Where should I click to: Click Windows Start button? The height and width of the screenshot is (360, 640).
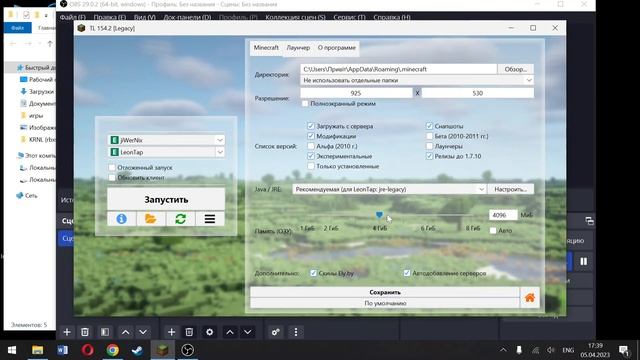click(x=12, y=350)
